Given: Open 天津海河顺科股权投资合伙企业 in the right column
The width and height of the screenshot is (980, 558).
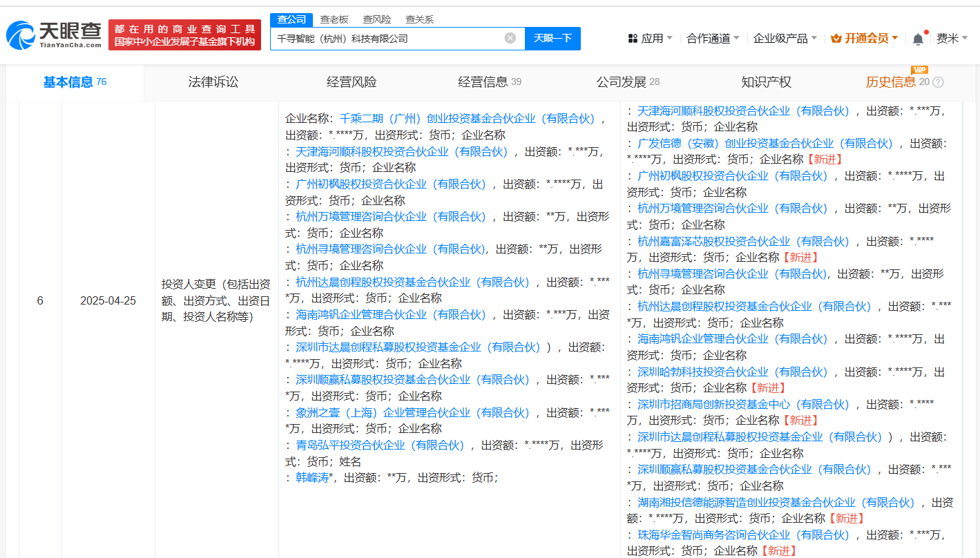Looking at the screenshot, I should click(x=743, y=110).
